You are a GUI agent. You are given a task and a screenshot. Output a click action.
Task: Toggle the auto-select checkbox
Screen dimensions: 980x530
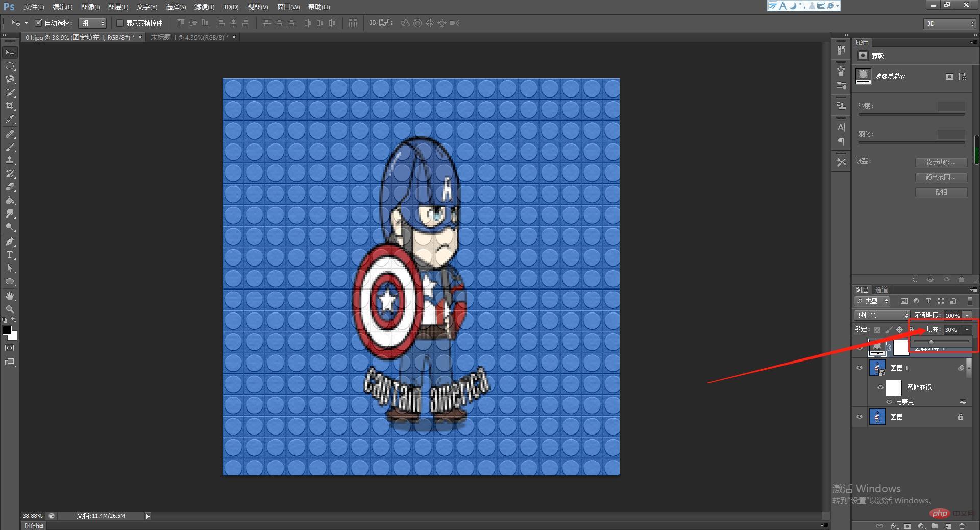pyautogui.click(x=38, y=23)
